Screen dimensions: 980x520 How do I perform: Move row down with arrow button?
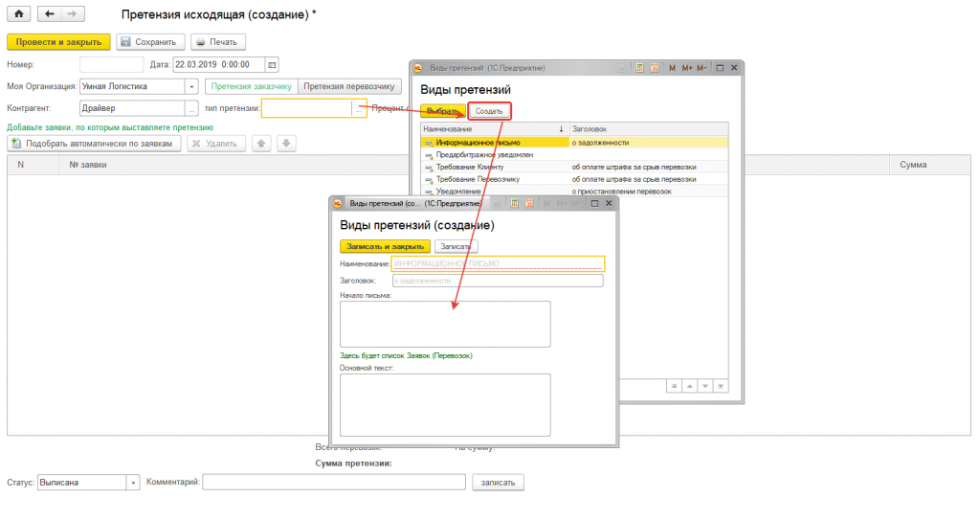tap(286, 144)
